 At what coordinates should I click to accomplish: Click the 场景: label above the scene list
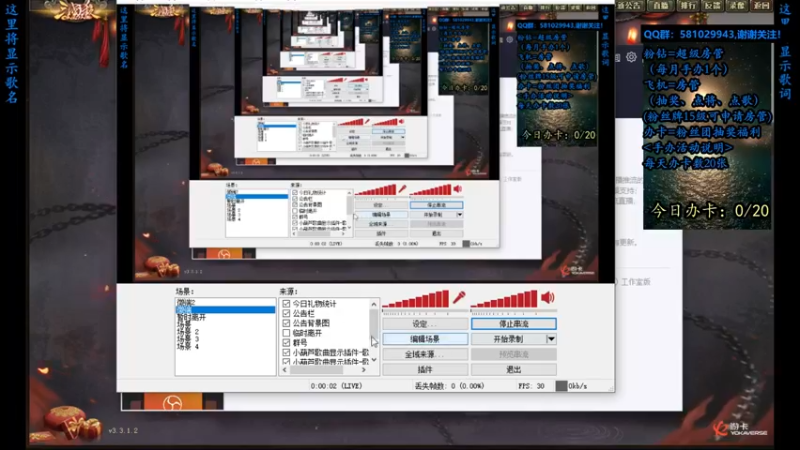click(x=185, y=291)
